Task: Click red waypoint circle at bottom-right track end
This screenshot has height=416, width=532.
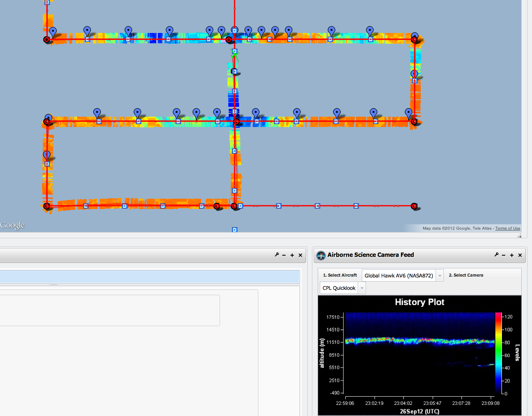Action: click(x=414, y=206)
